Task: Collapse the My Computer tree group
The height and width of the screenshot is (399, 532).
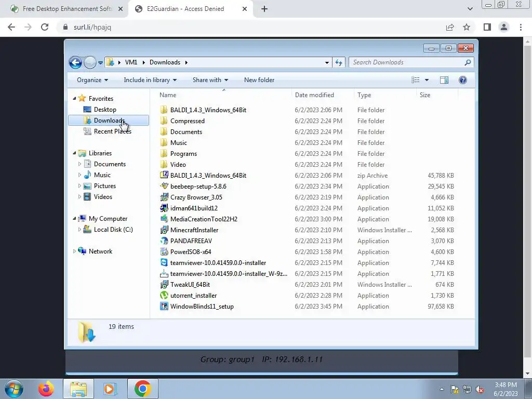Action: 74,219
